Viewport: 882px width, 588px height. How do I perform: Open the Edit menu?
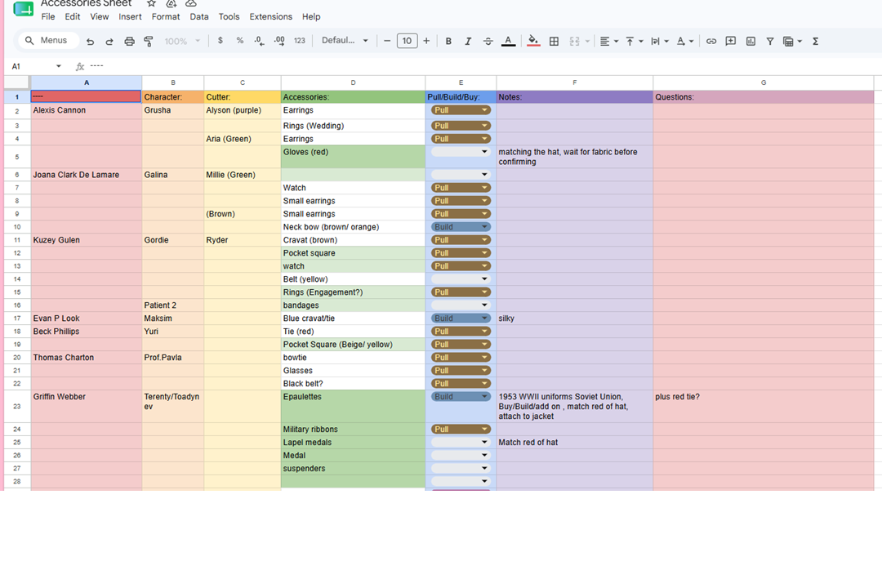tap(72, 16)
